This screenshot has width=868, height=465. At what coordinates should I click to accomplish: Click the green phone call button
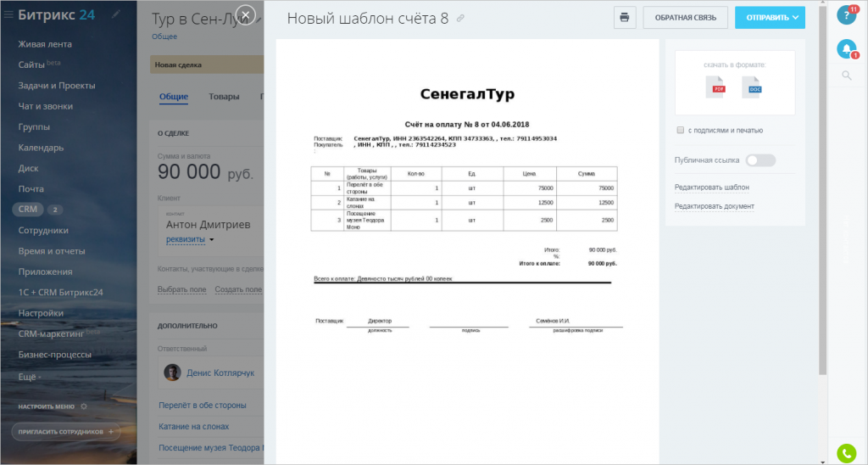[846, 453]
